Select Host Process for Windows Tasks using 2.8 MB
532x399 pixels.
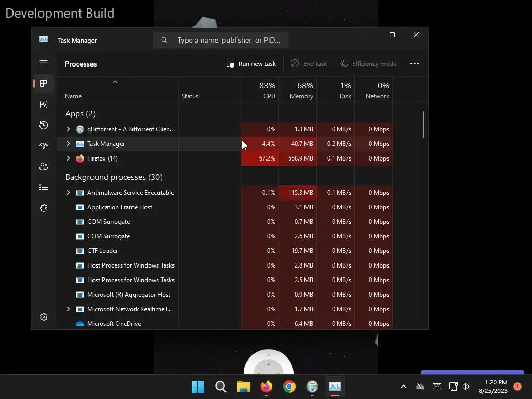point(225,265)
